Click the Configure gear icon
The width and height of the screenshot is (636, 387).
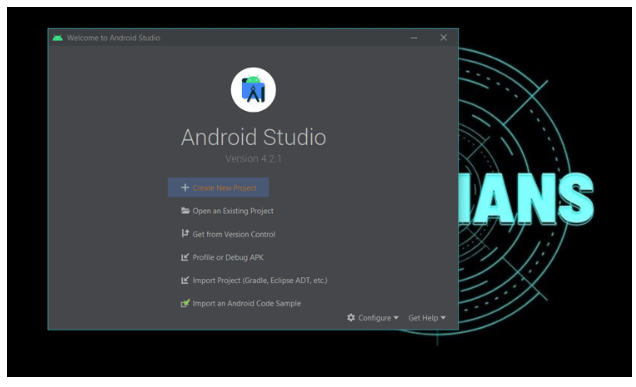click(351, 318)
